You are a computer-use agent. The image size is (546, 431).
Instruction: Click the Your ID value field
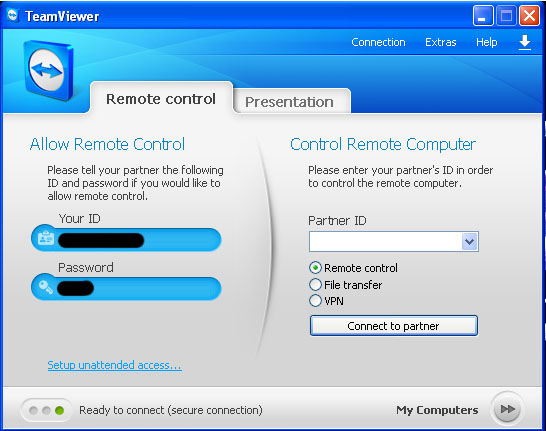coord(126,240)
